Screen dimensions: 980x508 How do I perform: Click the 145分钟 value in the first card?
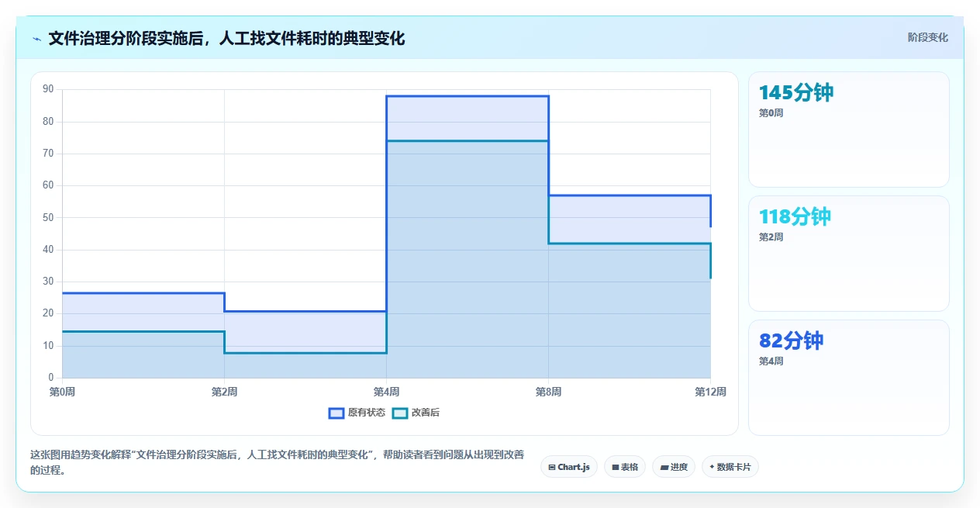(796, 93)
